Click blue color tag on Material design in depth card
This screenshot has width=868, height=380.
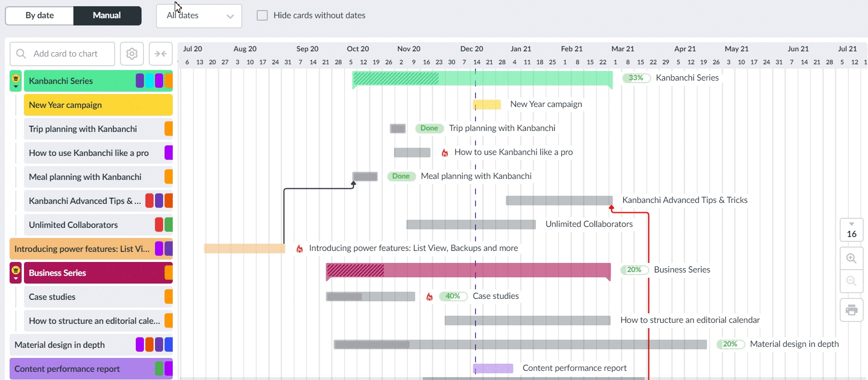(168, 344)
